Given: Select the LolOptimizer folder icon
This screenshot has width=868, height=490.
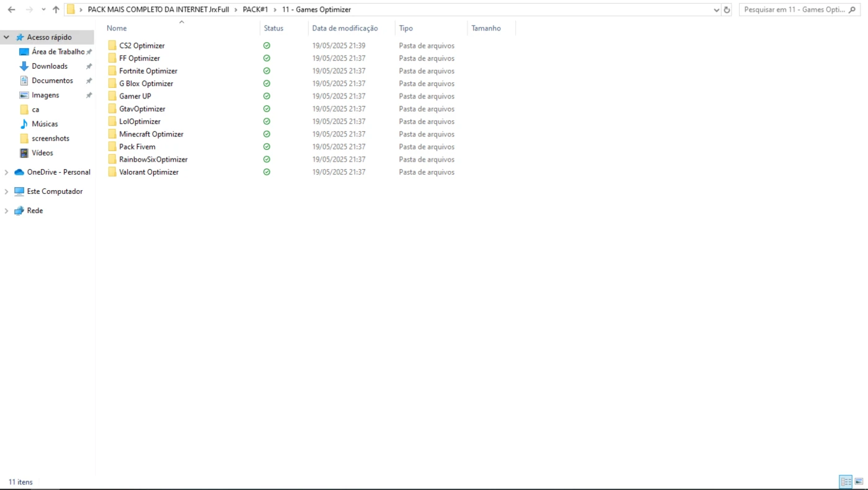Looking at the screenshot, I should tap(112, 121).
